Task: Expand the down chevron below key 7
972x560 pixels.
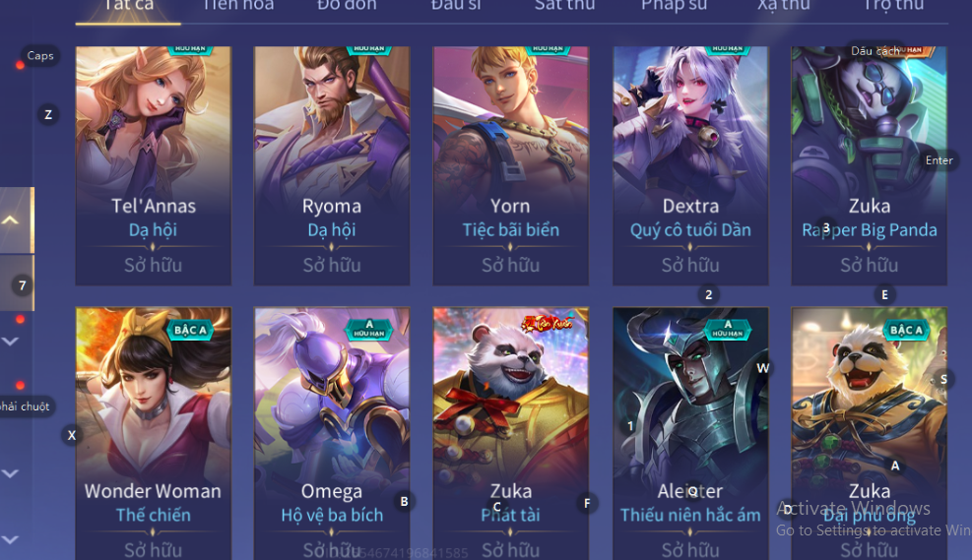Action: tap(11, 342)
